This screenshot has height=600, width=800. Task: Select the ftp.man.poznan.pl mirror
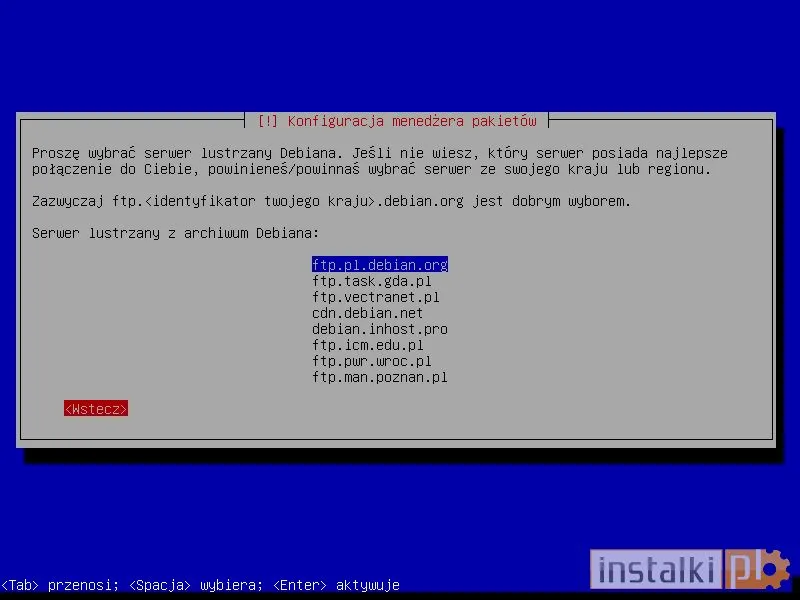point(381,377)
